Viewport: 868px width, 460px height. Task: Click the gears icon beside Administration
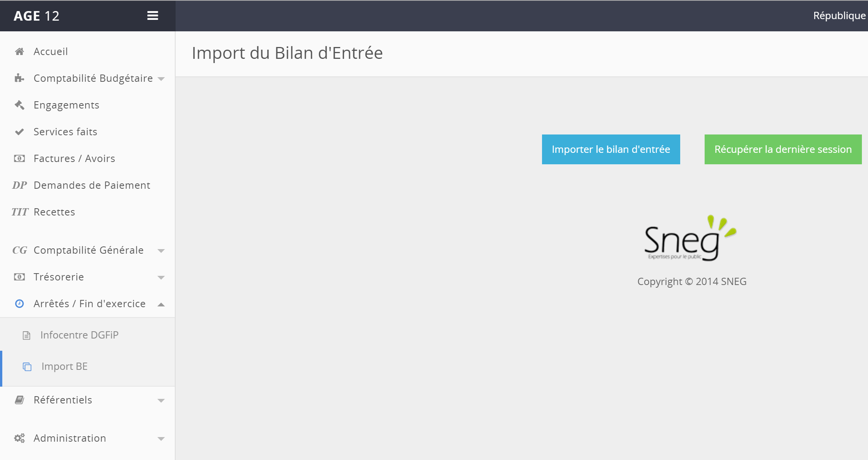click(19, 438)
